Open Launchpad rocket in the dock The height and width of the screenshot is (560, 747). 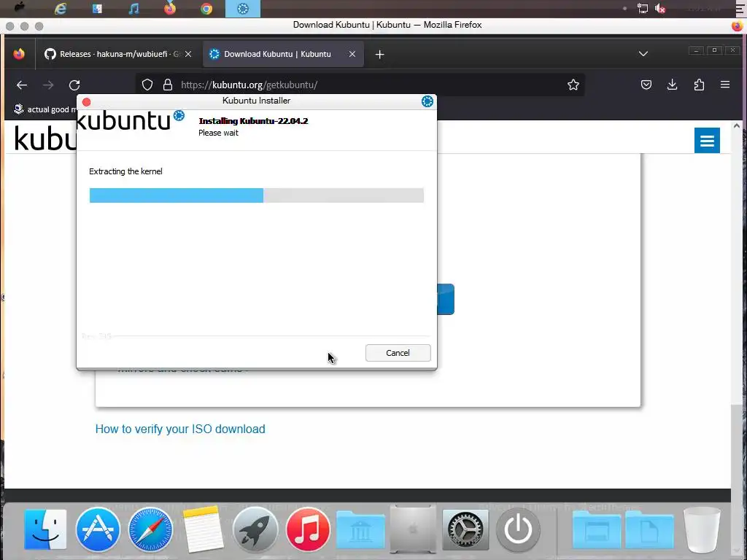tap(255, 529)
